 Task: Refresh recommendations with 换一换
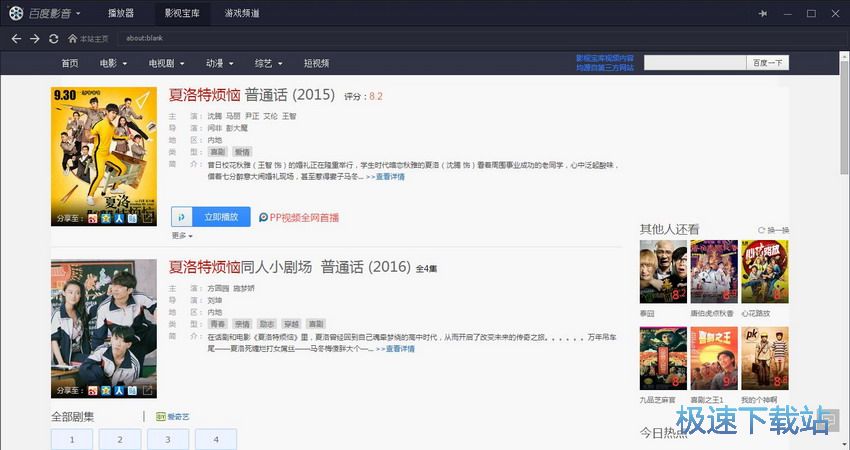click(774, 230)
